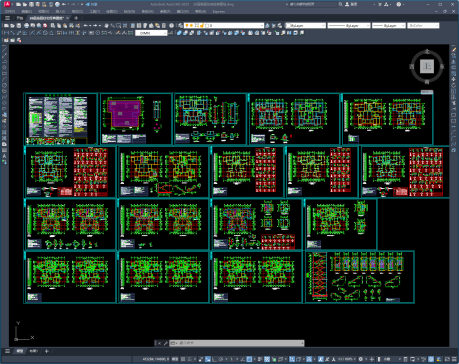This screenshot has width=459, height=364.
Task: Switch to the 开始 Start tab
Action: pos(20,18)
